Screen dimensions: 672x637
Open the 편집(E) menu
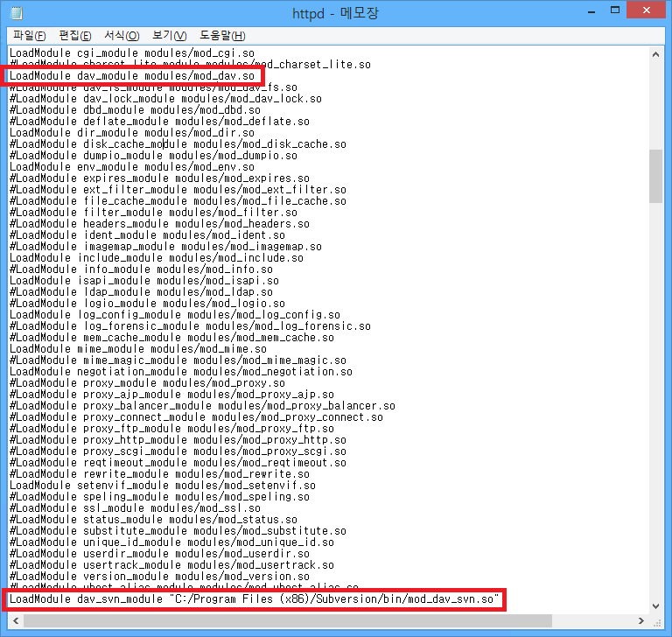tap(74, 35)
